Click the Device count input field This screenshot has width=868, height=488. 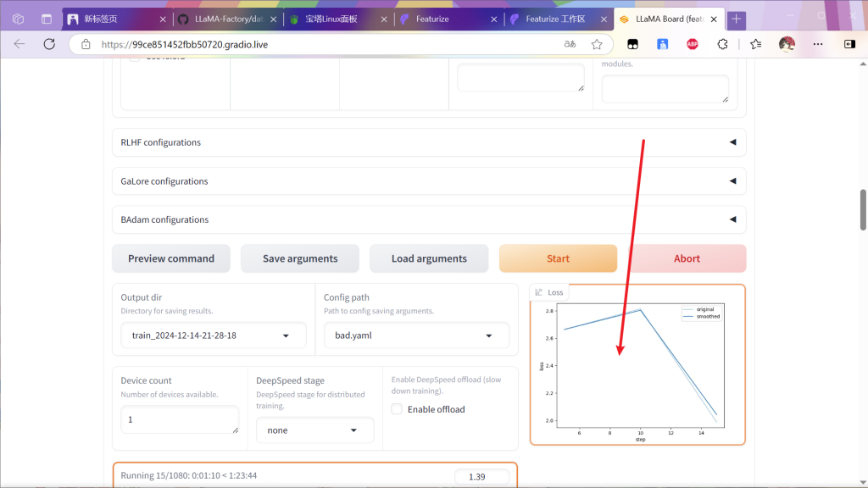pyautogui.click(x=180, y=419)
